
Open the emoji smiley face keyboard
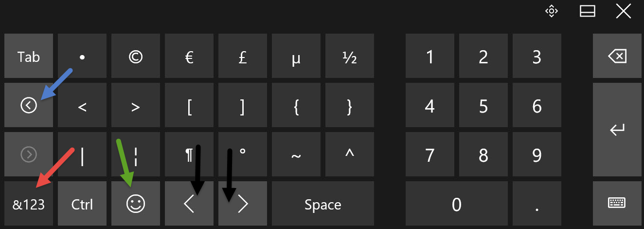click(136, 204)
